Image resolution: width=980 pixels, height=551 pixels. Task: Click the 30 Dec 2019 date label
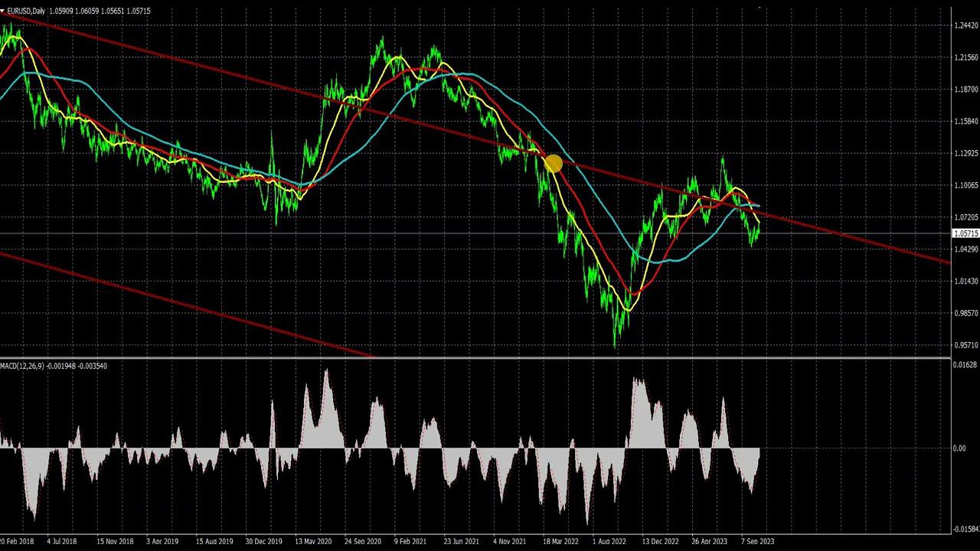(x=263, y=542)
